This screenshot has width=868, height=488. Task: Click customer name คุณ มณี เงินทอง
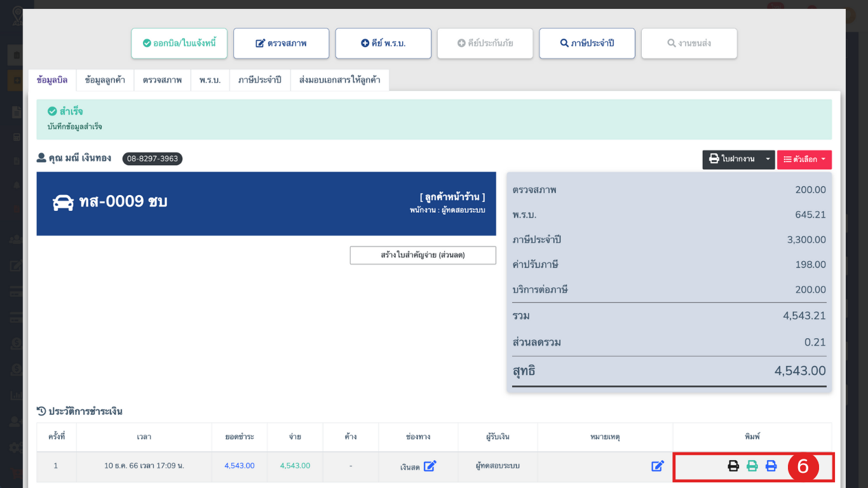tap(79, 158)
